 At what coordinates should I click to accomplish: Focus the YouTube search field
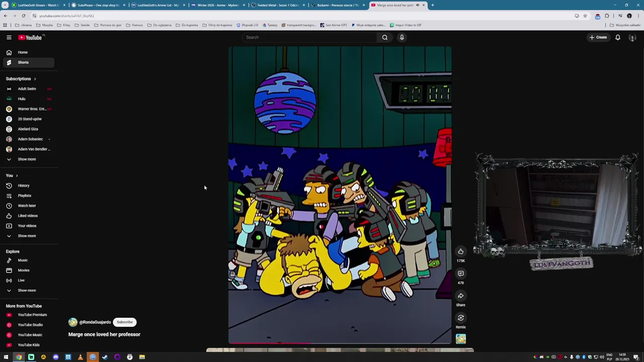pos(309,37)
